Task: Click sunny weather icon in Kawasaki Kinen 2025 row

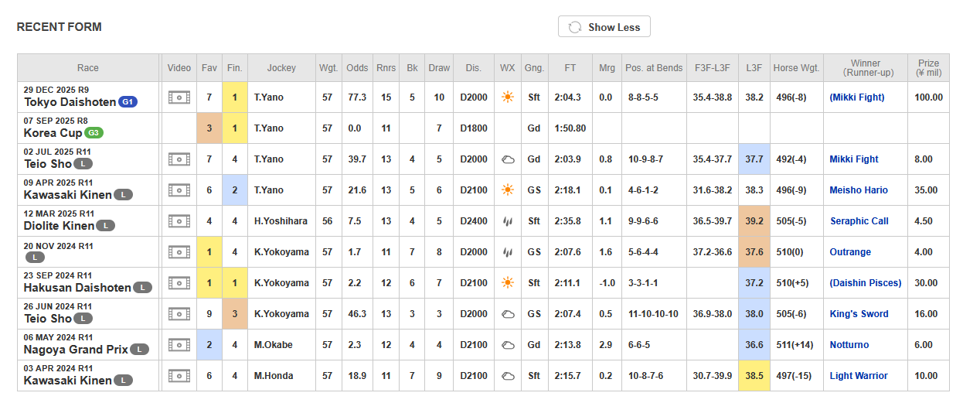Action: (507, 190)
